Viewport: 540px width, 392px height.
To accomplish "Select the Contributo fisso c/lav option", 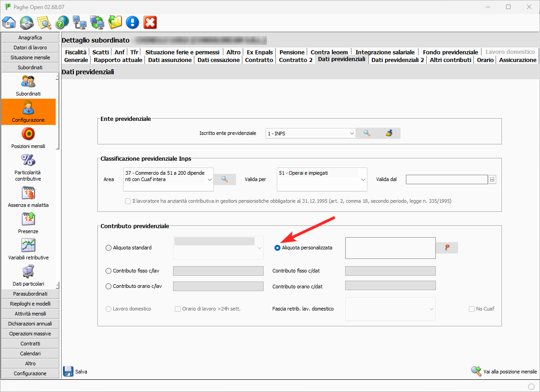I will tap(108, 271).
